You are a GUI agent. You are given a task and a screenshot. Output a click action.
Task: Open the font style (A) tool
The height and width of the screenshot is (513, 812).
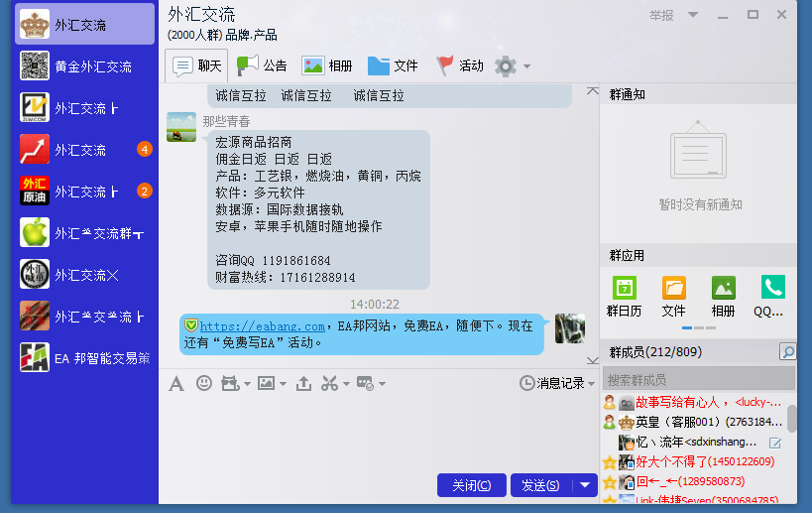[176, 384]
